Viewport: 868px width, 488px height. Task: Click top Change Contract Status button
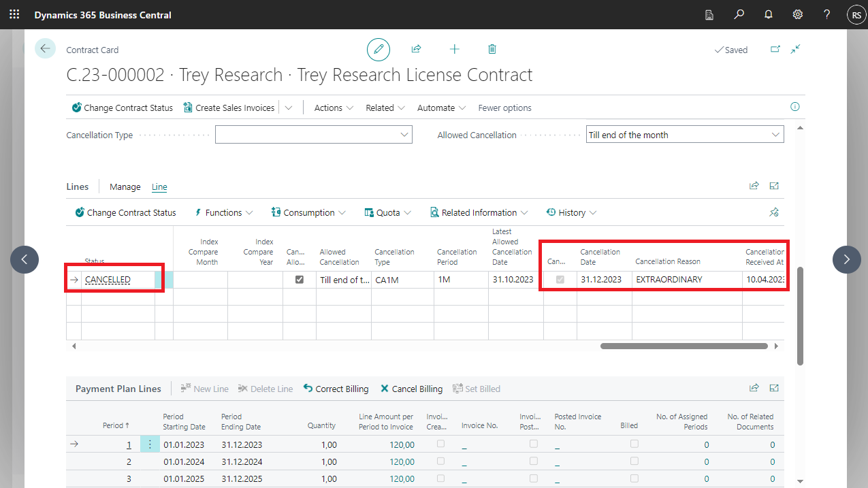click(123, 108)
